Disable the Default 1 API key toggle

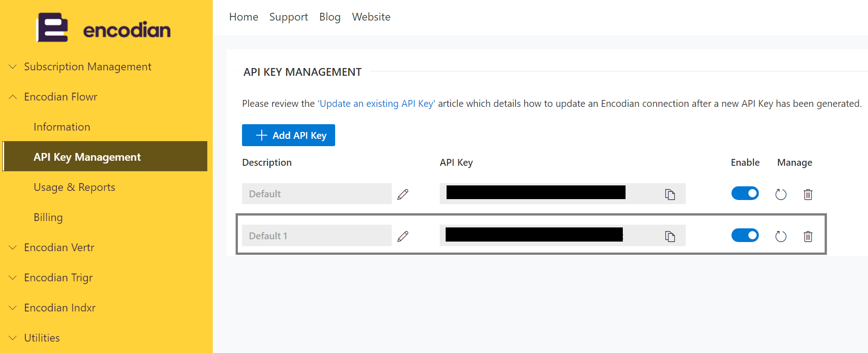point(745,235)
